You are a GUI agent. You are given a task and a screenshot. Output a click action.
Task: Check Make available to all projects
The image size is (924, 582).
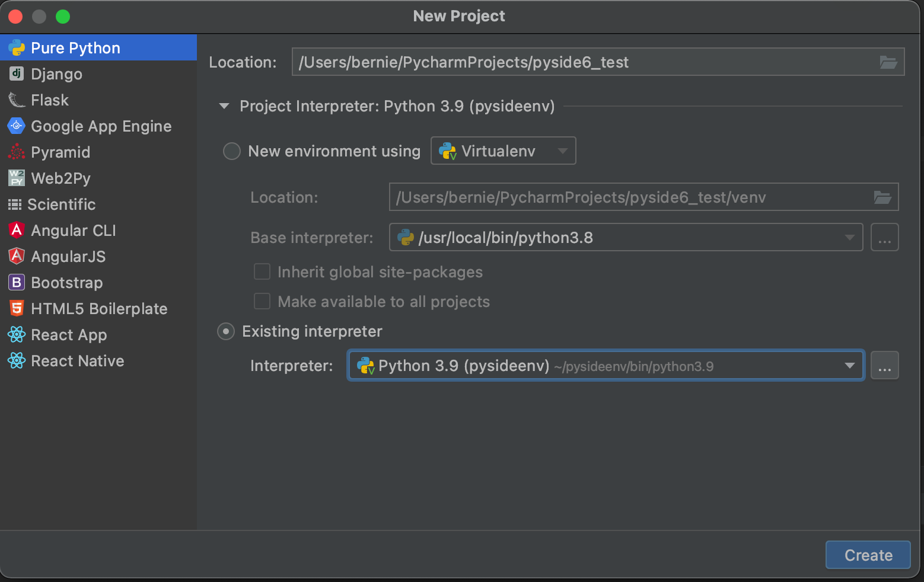(x=262, y=302)
